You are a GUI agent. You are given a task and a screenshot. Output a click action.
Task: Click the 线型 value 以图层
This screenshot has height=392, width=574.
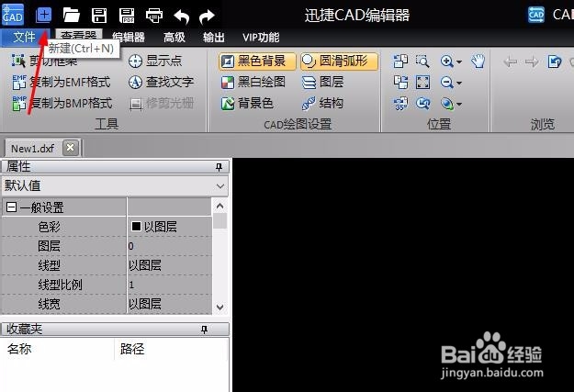169,265
